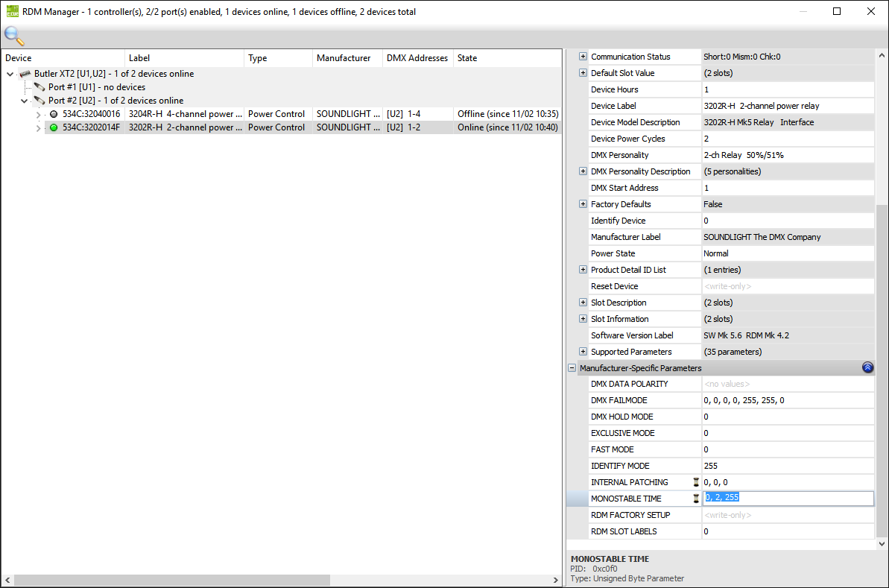Click the hourglass icon beside INTERNAL PATCHING
Viewport: 889px width, 588px height.
tap(696, 482)
